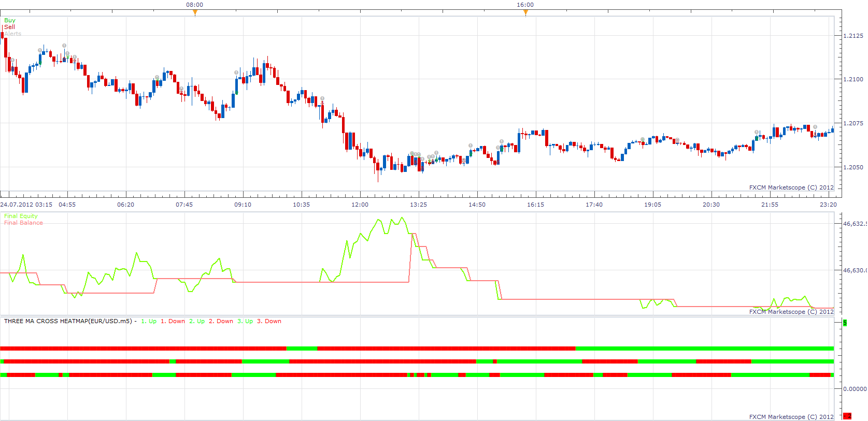Image resolution: width=868 pixels, height=421 pixels.
Task: Click the orange 08:00 session marker
Action: (x=195, y=13)
